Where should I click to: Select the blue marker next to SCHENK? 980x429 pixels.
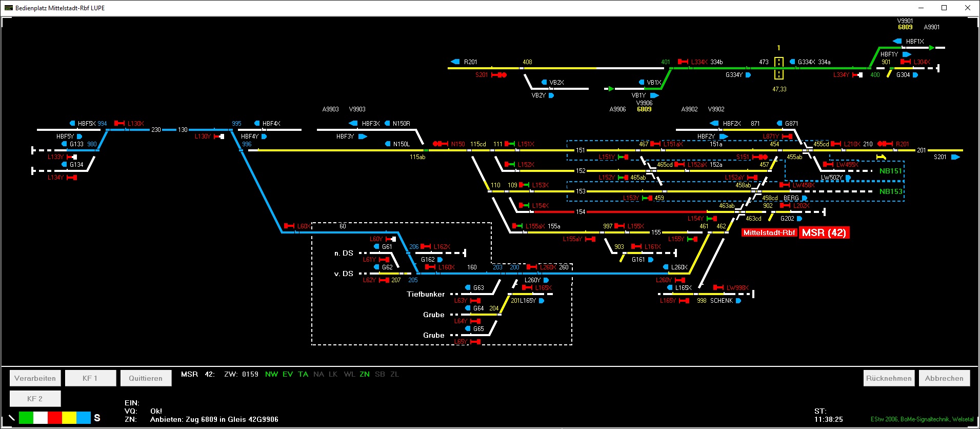pyautogui.click(x=738, y=301)
